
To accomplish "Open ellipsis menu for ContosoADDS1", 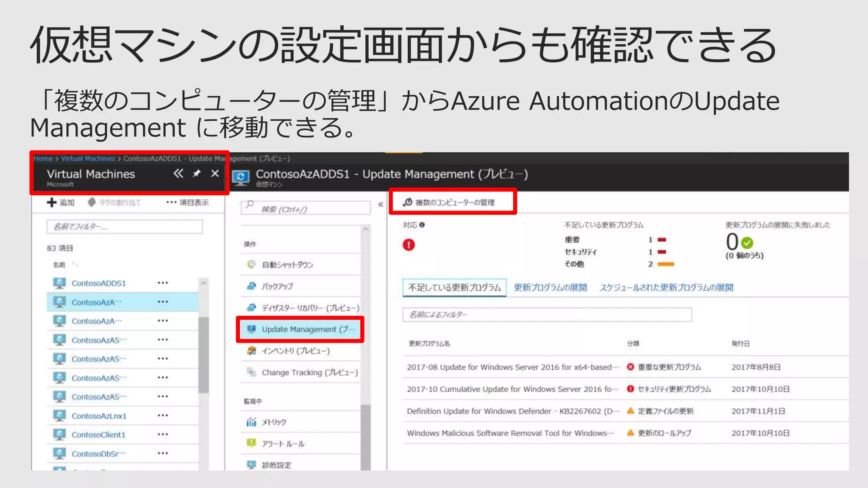I will coord(163,283).
